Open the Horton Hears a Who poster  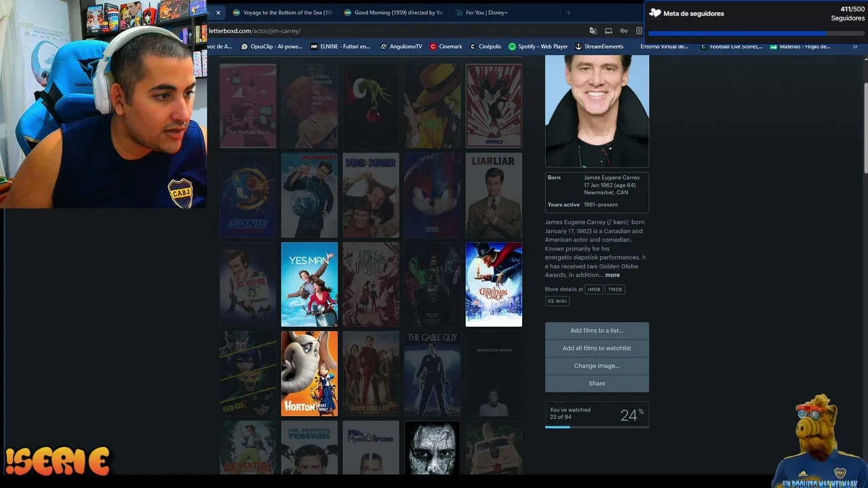[x=309, y=373]
